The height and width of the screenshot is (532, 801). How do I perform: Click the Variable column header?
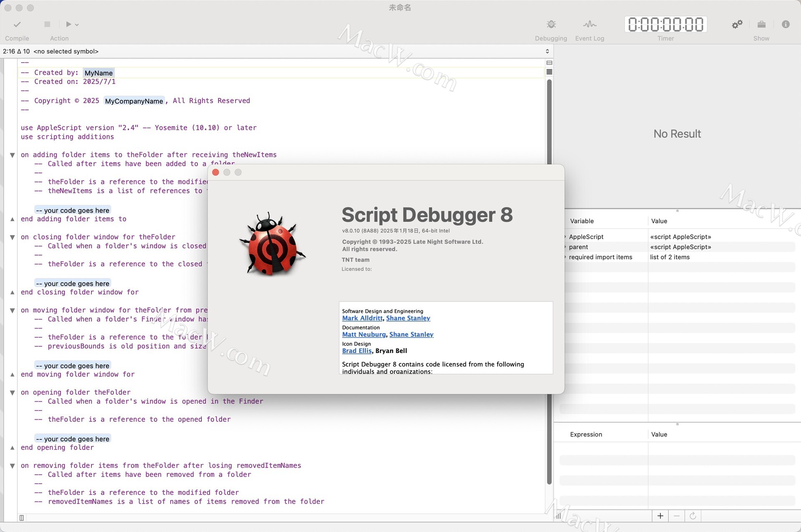582,221
